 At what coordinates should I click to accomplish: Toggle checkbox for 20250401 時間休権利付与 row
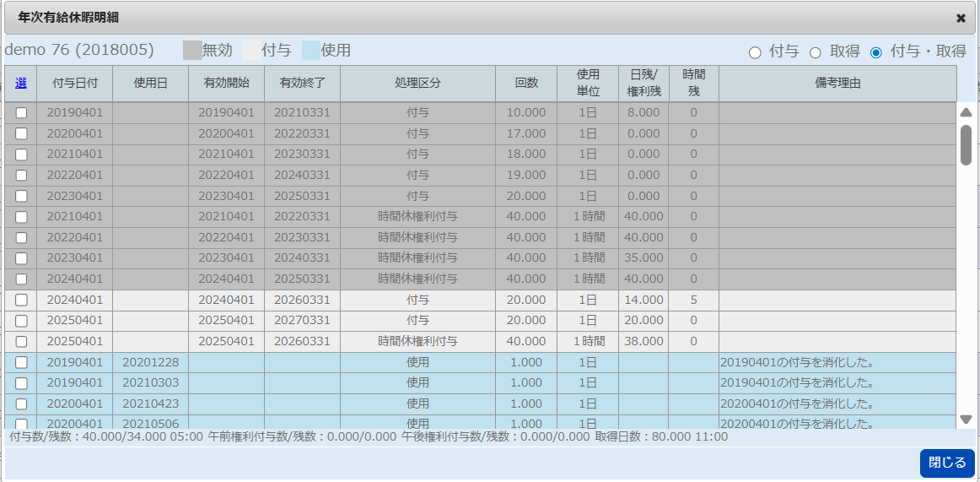21,342
